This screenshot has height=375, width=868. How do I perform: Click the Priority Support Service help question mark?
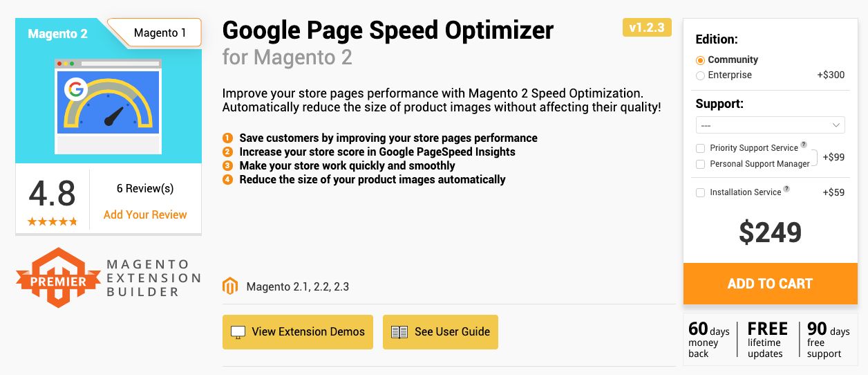(x=804, y=145)
